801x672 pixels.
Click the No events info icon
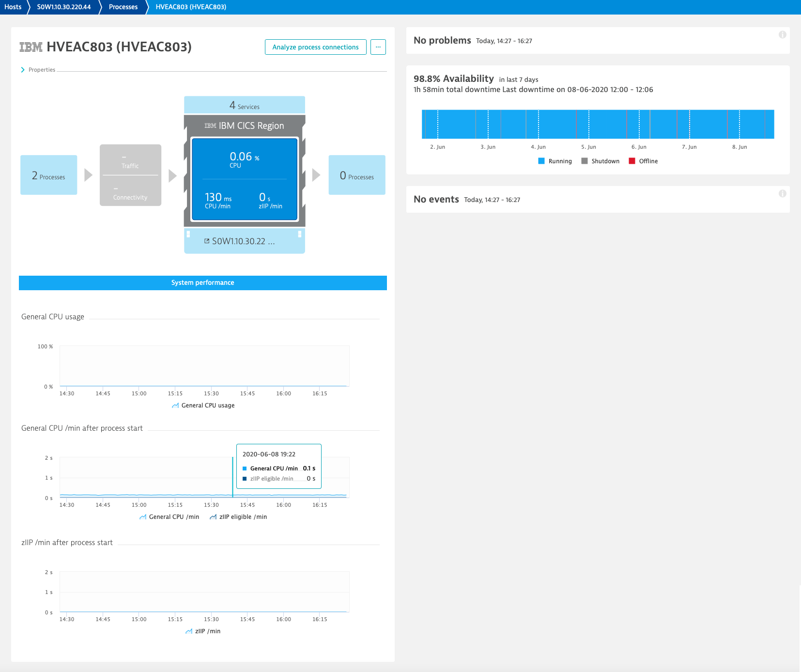click(x=782, y=193)
